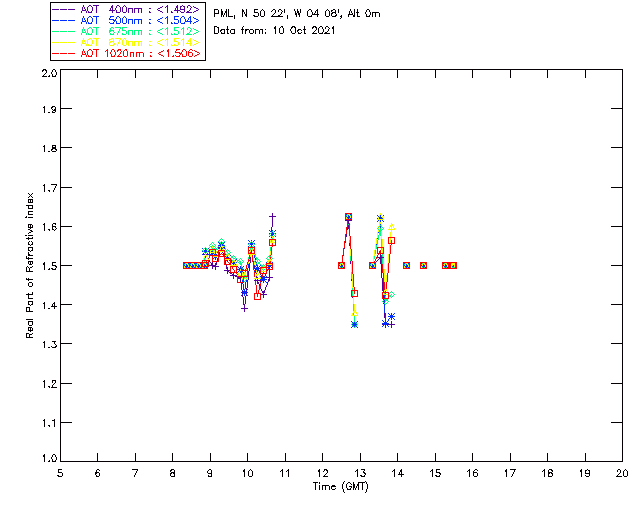The height and width of the screenshot is (512, 640).
Task: Click the purple dashed line sample in legend
Action: pyautogui.click(x=64, y=9)
